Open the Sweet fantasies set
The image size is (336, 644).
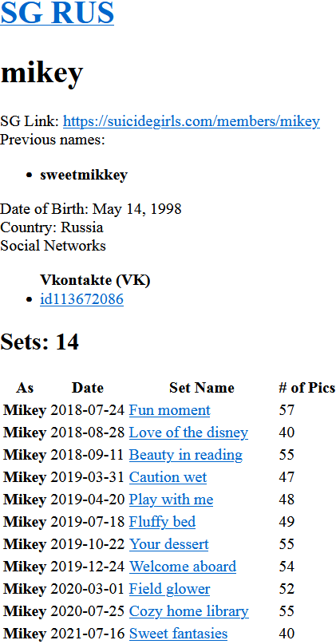[x=178, y=634]
